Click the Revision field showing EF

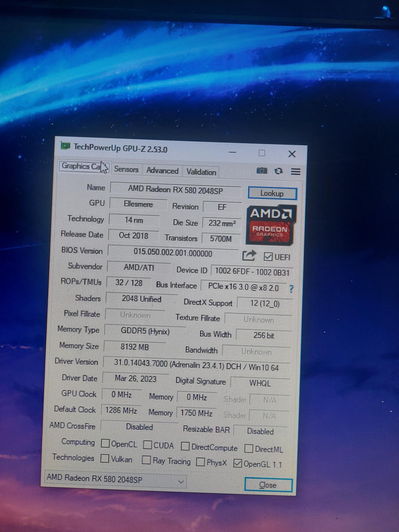tap(222, 207)
